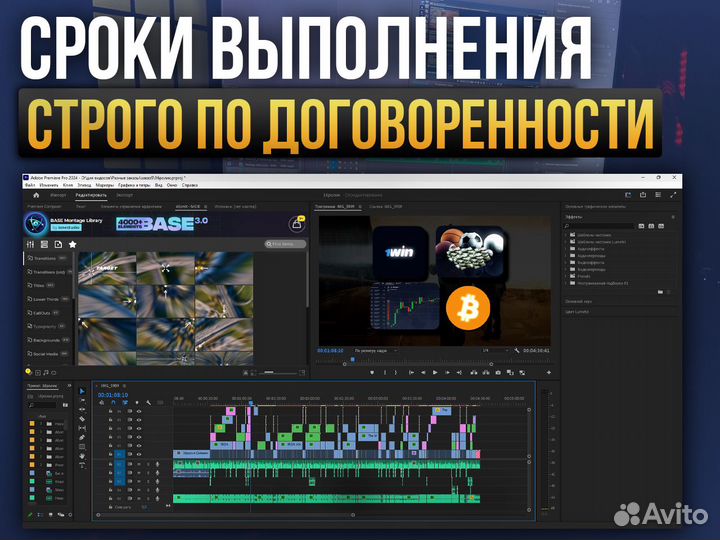Toggle V1 track output eye icon
The image size is (720, 540).
click(139, 454)
